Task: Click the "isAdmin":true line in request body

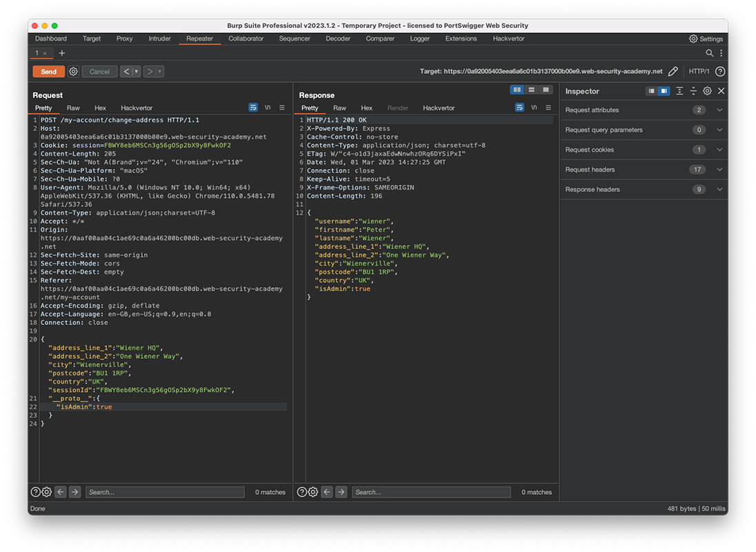Action: point(84,407)
